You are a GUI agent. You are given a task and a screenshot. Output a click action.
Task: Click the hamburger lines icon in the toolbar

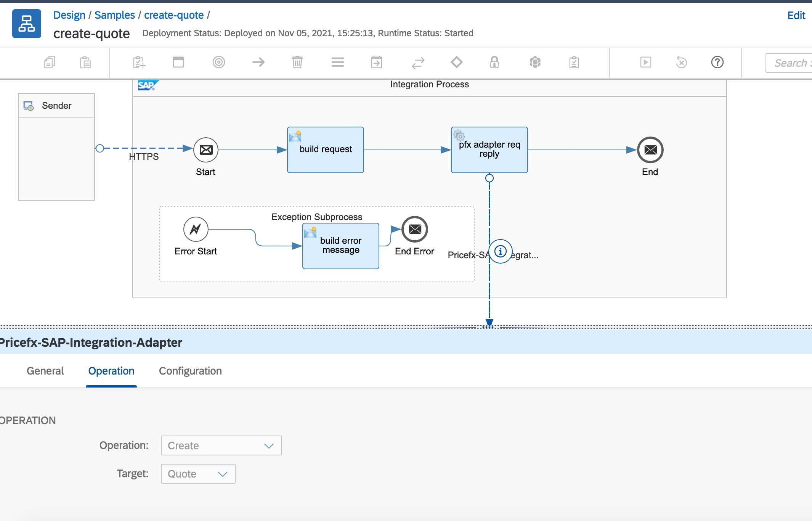point(337,62)
